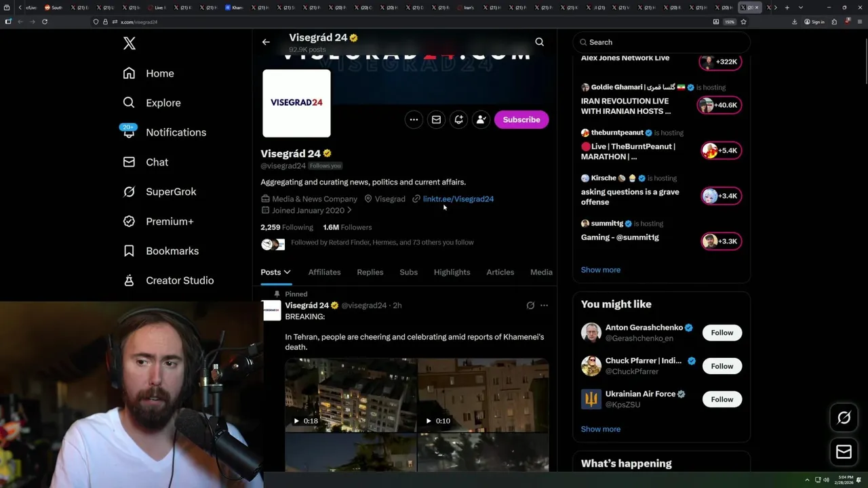The width and height of the screenshot is (868, 488).
Task: Open floating Grok button
Action: (844, 418)
